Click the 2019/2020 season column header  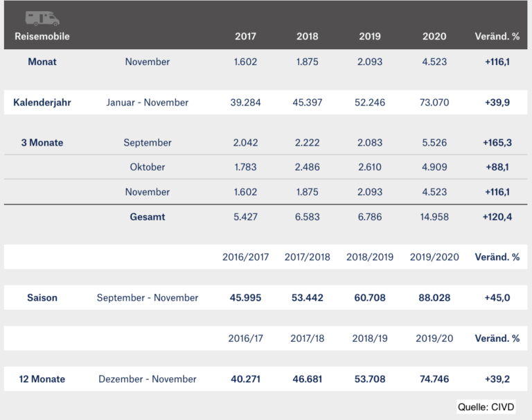tap(434, 257)
